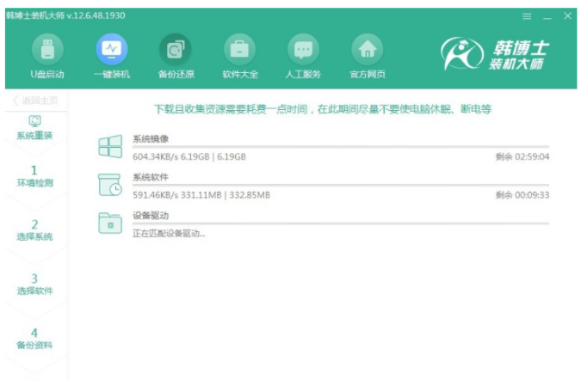Click the 系统重装 monitor icon in sidebar
Viewport: 587px width, 392px height.
coord(35,121)
